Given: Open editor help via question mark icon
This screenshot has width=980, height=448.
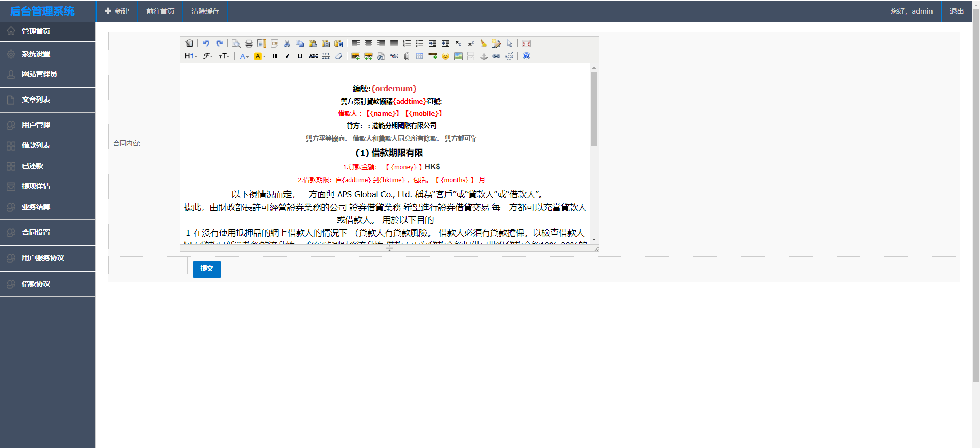Looking at the screenshot, I should (x=527, y=56).
